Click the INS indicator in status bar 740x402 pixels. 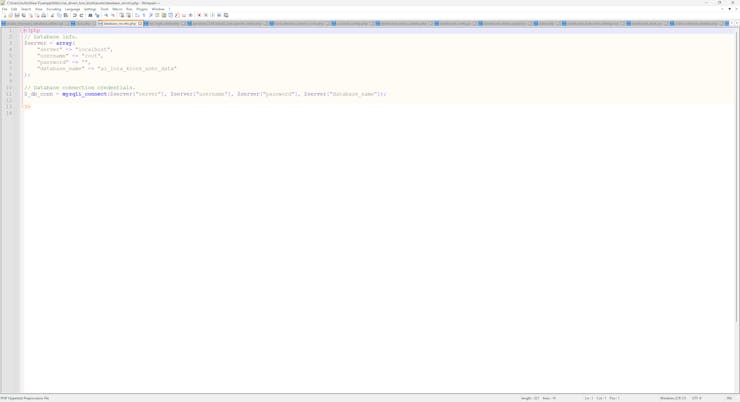tap(729, 398)
